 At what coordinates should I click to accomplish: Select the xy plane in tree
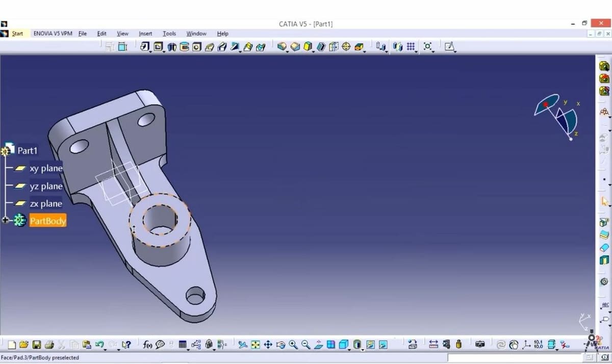tap(46, 168)
